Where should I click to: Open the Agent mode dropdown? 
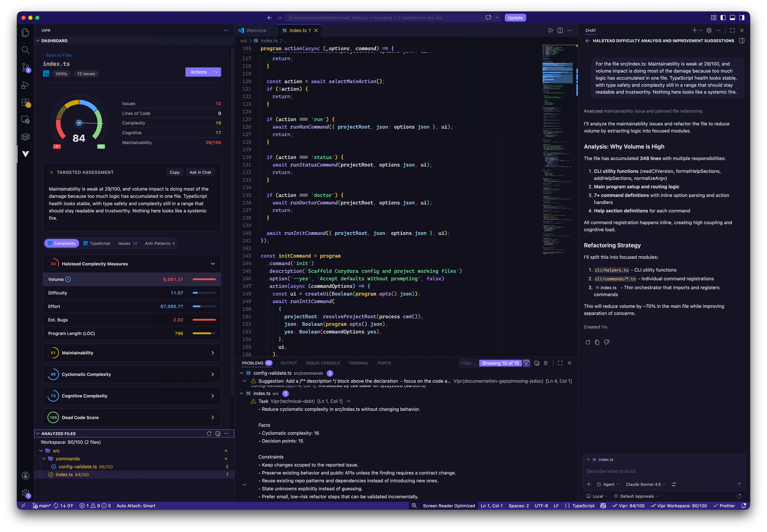pos(608,484)
